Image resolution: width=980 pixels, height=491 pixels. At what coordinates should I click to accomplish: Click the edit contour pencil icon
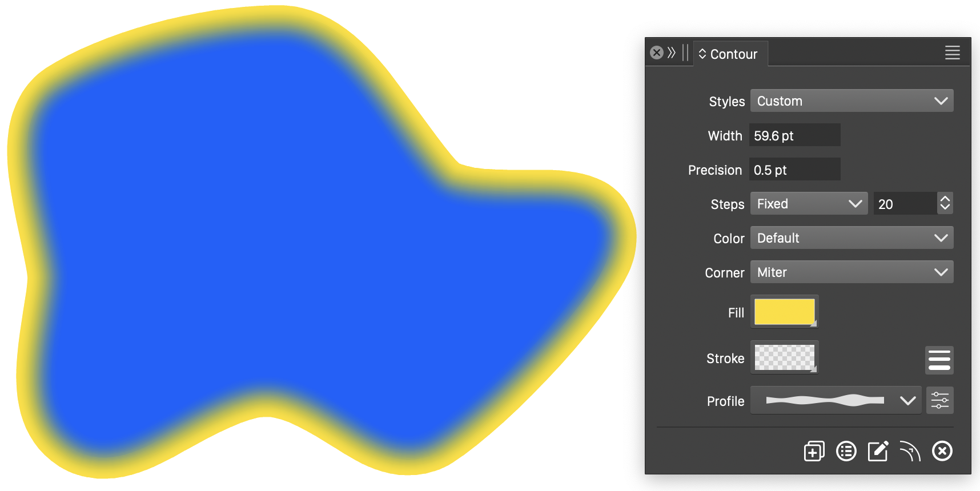pos(878,451)
